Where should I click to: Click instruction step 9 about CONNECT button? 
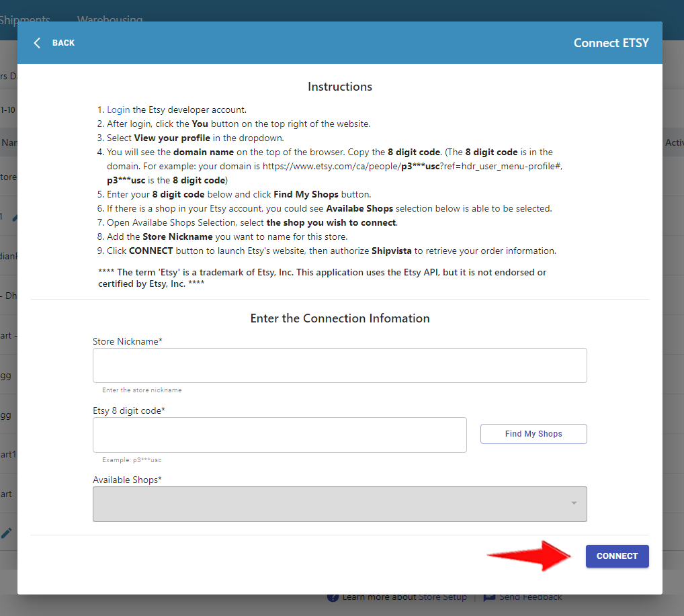click(x=327, y=251)
